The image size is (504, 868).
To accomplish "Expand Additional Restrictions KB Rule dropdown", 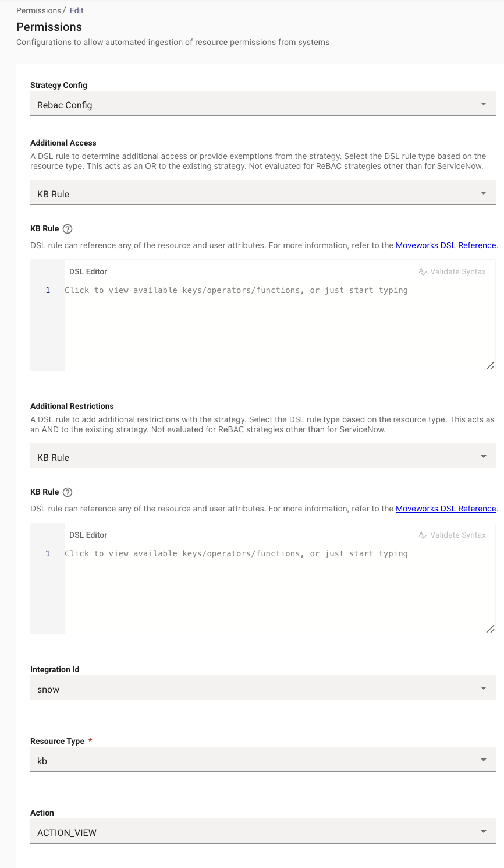I will point(263,457).
